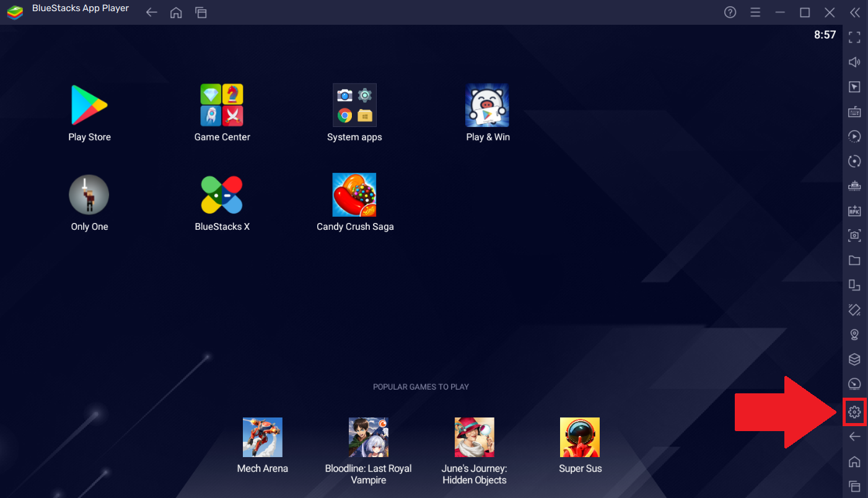
Task: Close the BlueStacks App Player window
Action: (830, 12)
